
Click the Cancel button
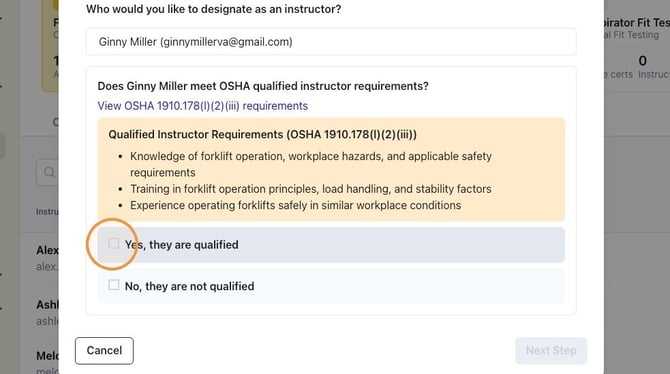click(104, 351)
